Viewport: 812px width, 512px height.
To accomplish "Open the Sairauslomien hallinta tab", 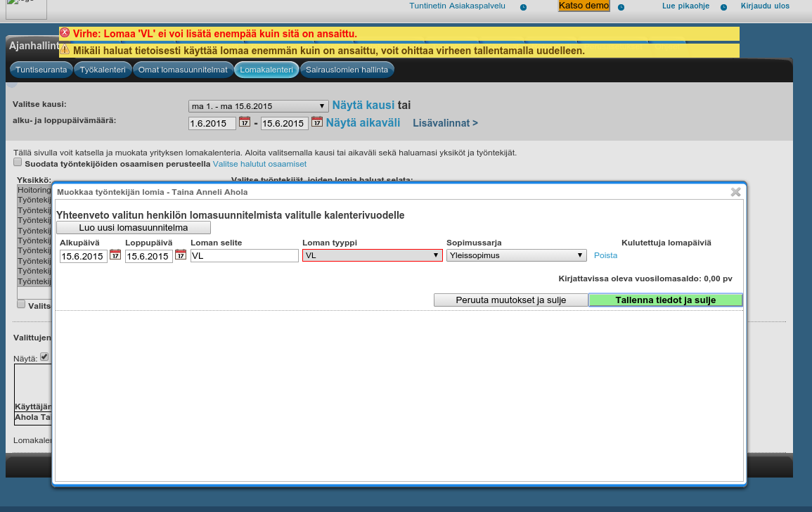I will 347,70.
